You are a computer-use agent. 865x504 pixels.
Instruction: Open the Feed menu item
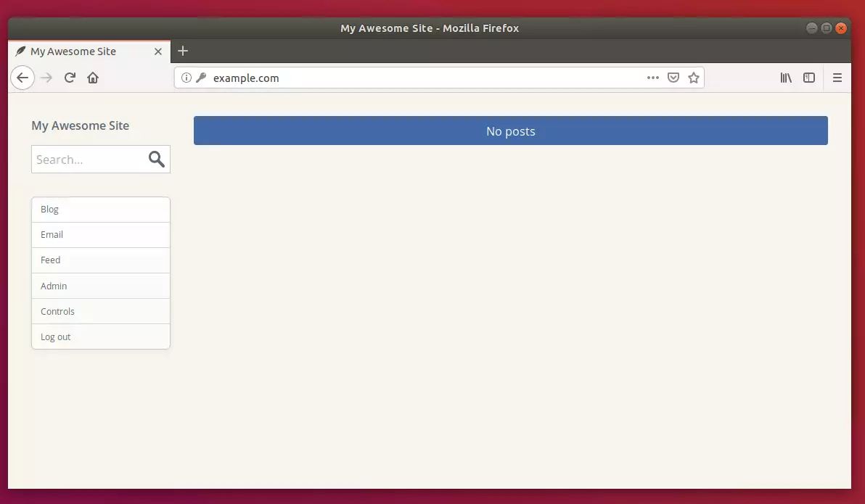(x=101, y=260)
